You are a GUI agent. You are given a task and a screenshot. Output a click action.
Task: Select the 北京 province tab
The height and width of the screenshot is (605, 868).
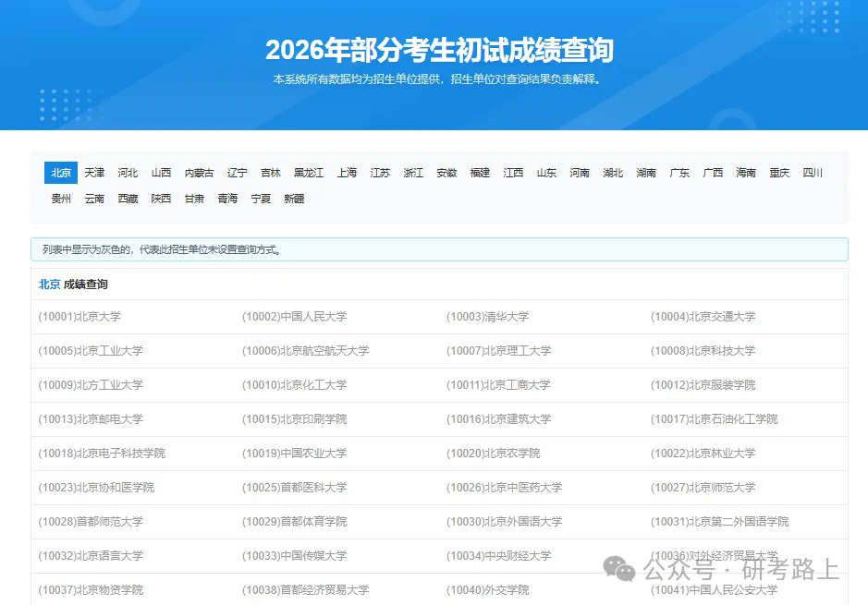60,173
